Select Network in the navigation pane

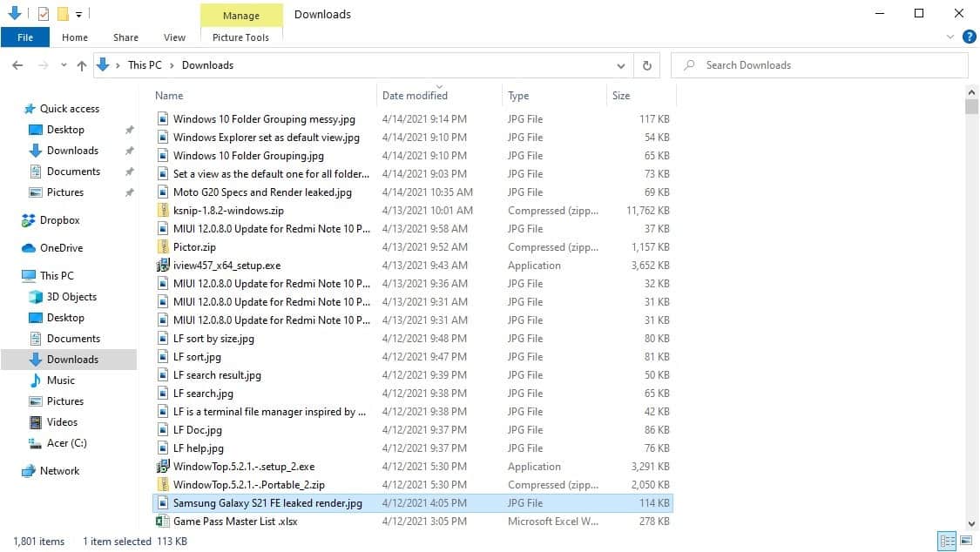click(x=59, y=471)
